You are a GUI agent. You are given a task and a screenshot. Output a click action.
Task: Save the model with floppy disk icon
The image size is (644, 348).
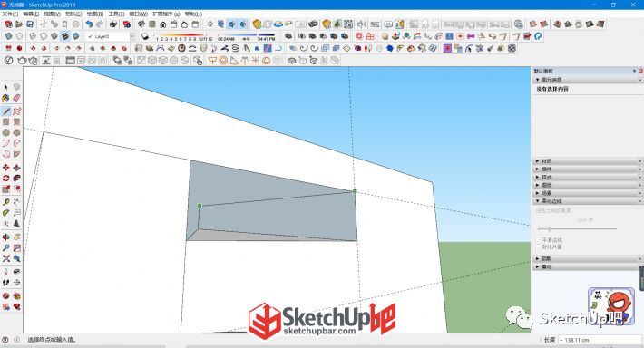pos(30,24)
